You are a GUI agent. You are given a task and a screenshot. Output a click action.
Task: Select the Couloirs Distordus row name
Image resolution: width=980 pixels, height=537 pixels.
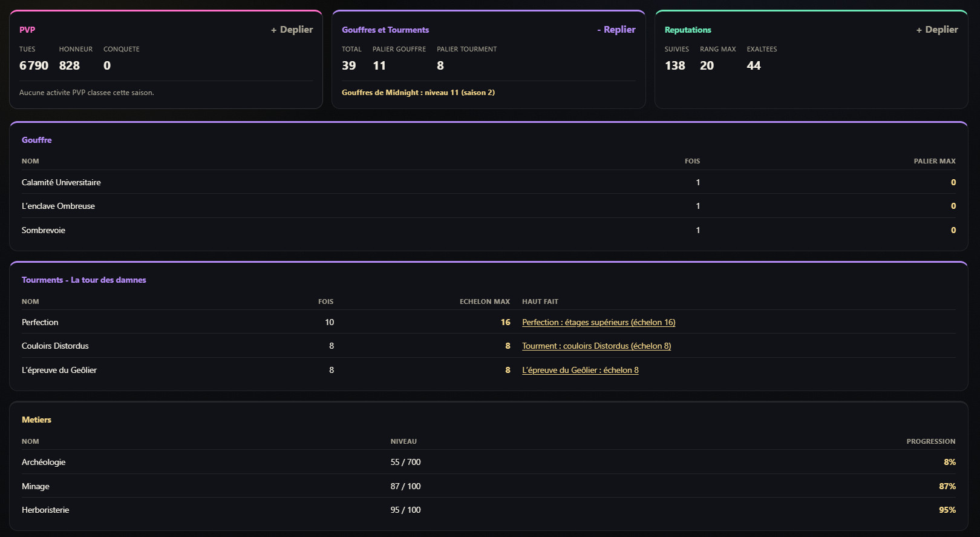click(55, 346)
